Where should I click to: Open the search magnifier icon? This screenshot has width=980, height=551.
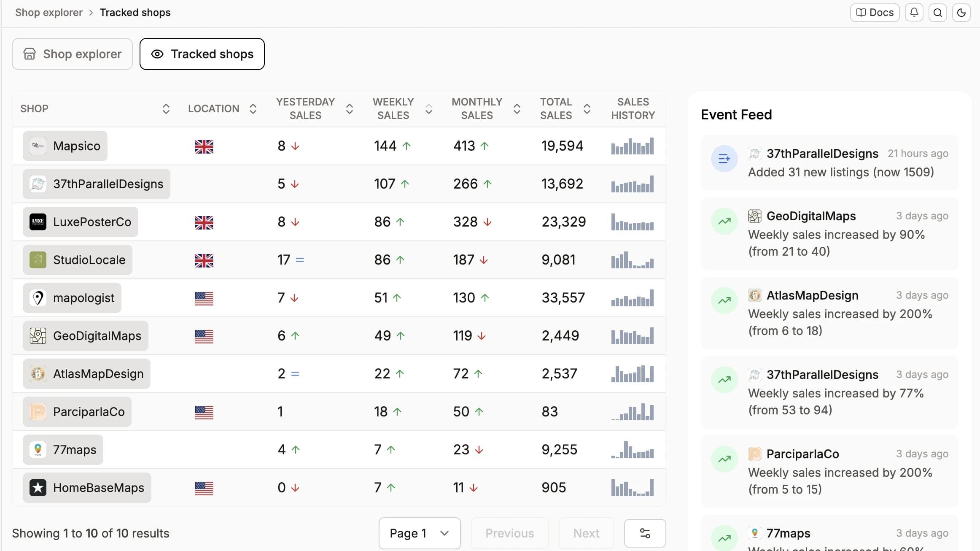[937, 13]
